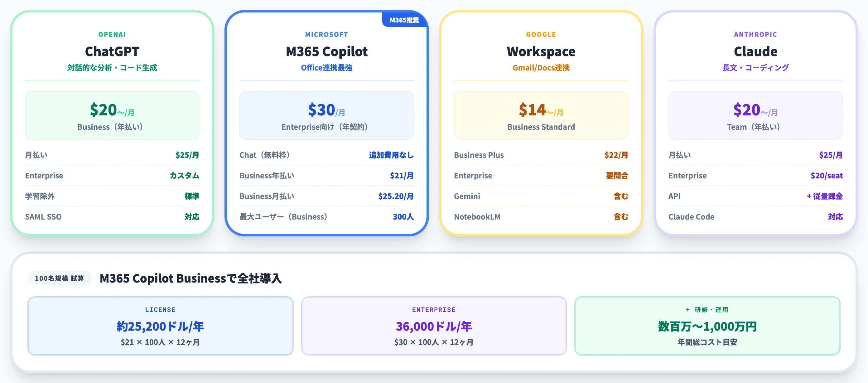Select ChatGPT Enterprise カスタム value
868x383 pixels.
[x=184, y=176]
